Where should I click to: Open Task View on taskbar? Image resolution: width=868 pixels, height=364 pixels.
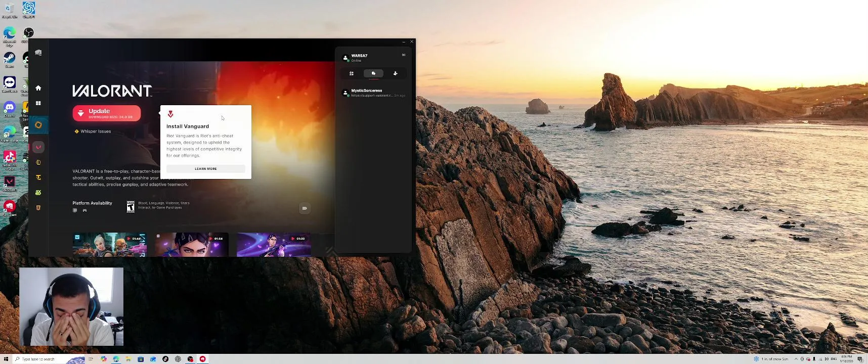(91, 359)
